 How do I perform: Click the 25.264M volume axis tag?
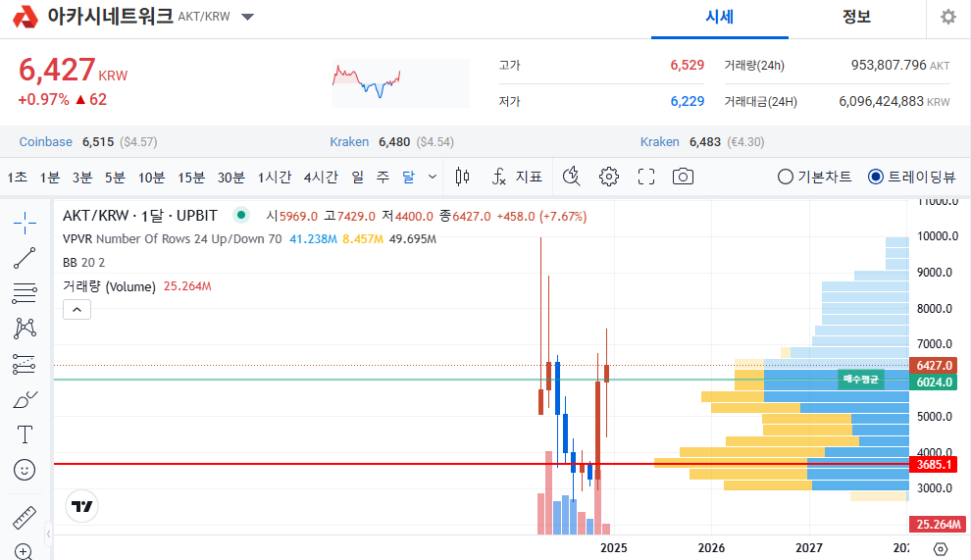[x=938, y=524]
